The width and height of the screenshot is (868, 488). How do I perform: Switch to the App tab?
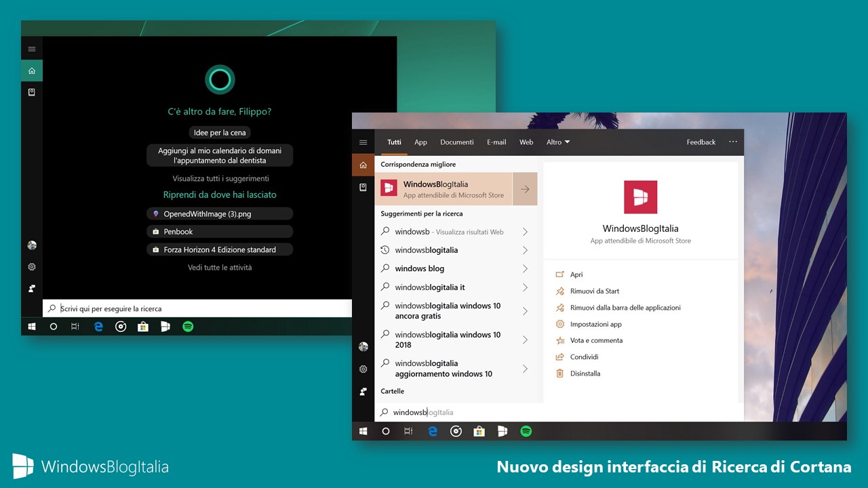[x=420, y=142]
